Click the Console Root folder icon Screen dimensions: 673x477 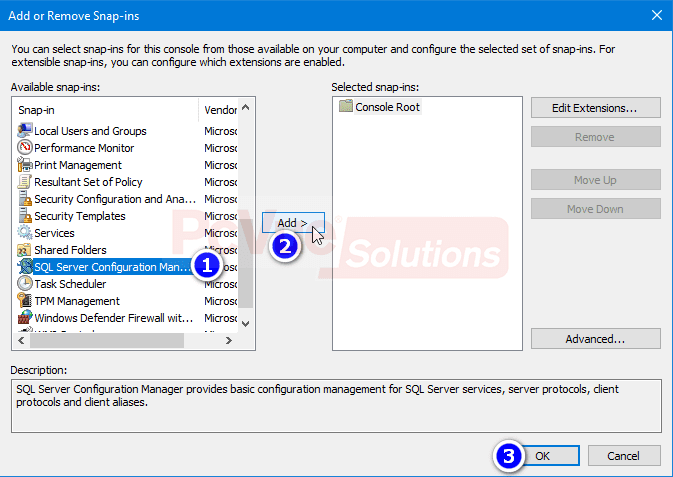point(346,106)
